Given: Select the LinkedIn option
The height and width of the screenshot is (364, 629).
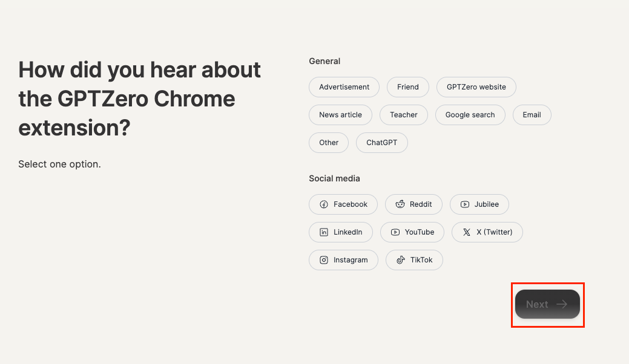Looking at the screenshot, I should click(340, 232).
